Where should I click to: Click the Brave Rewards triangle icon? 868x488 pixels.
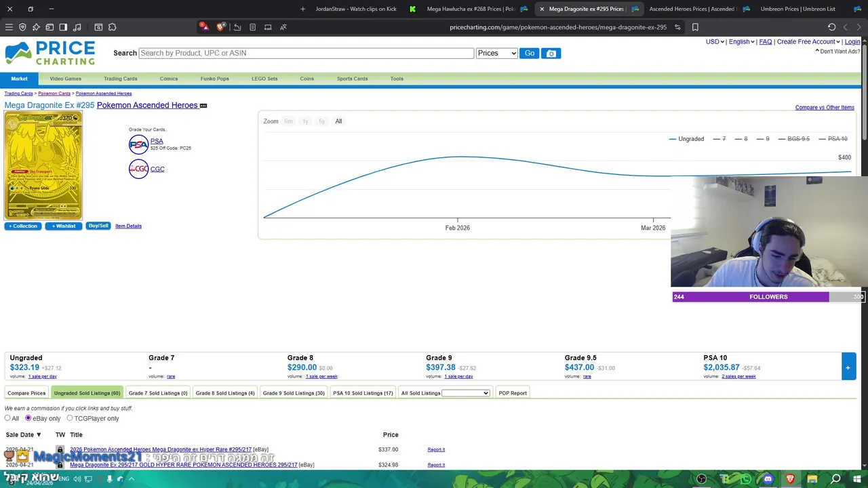click(x=204, y=27)
